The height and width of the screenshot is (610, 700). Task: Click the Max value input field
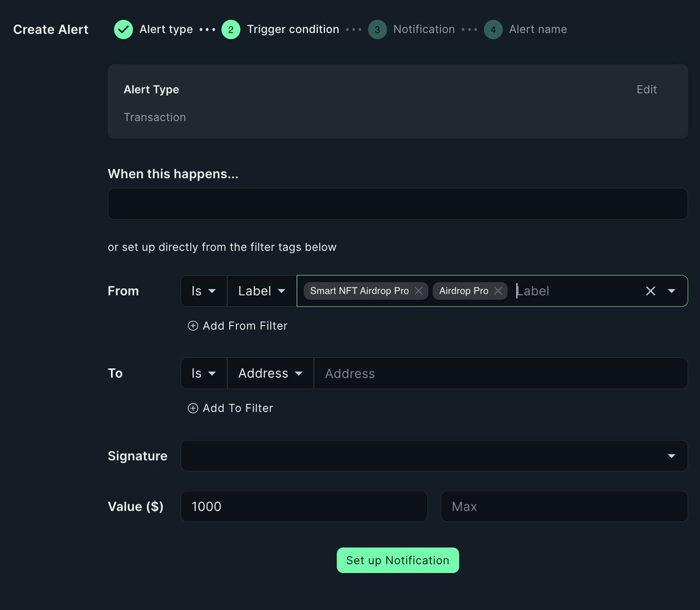tap(563, 506)
